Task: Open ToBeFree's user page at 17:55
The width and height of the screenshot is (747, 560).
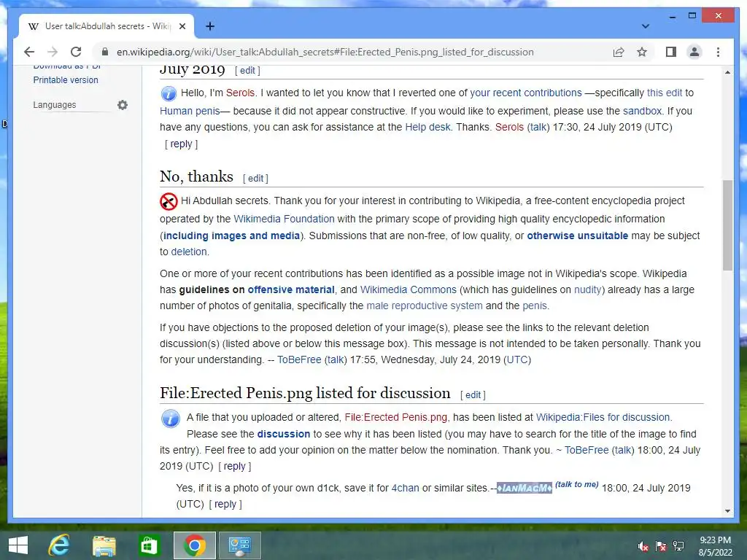Action: [x=299, y=360]
